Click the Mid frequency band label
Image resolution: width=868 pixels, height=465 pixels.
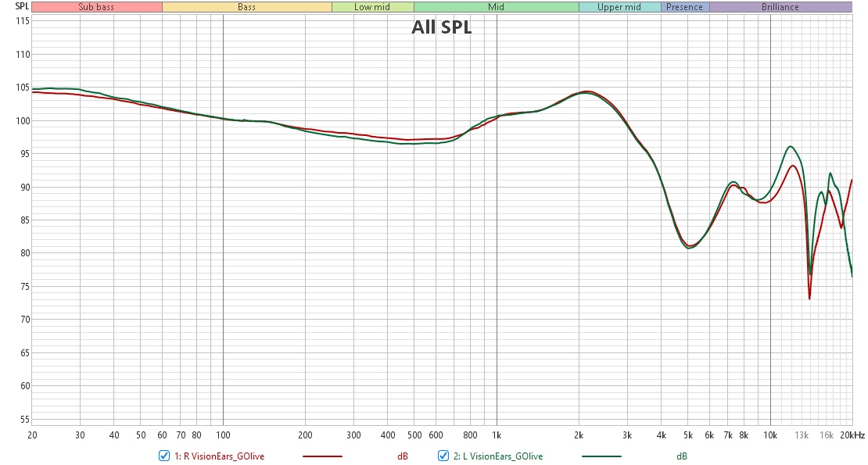(x=496, y=7)
